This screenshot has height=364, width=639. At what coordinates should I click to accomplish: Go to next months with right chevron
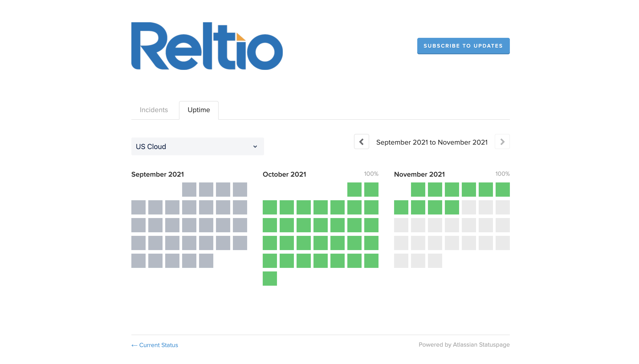coord(502,142)
